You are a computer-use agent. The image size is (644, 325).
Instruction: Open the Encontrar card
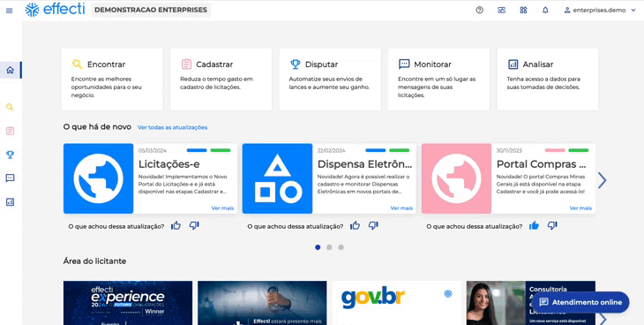(112, 79)
